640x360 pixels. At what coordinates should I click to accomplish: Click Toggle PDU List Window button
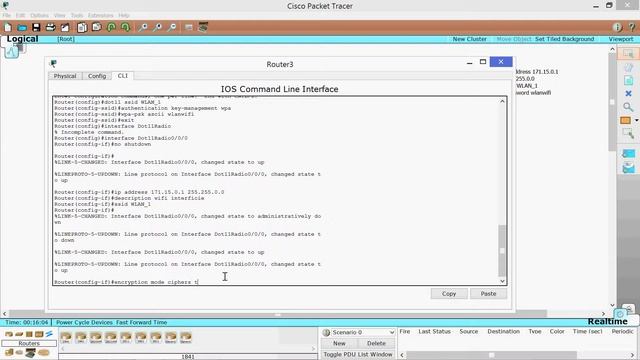358,354
